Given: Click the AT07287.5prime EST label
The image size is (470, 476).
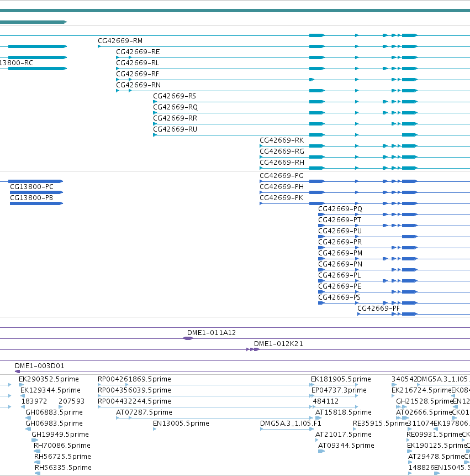Looking at the screenshot, I should pos(144,412).
